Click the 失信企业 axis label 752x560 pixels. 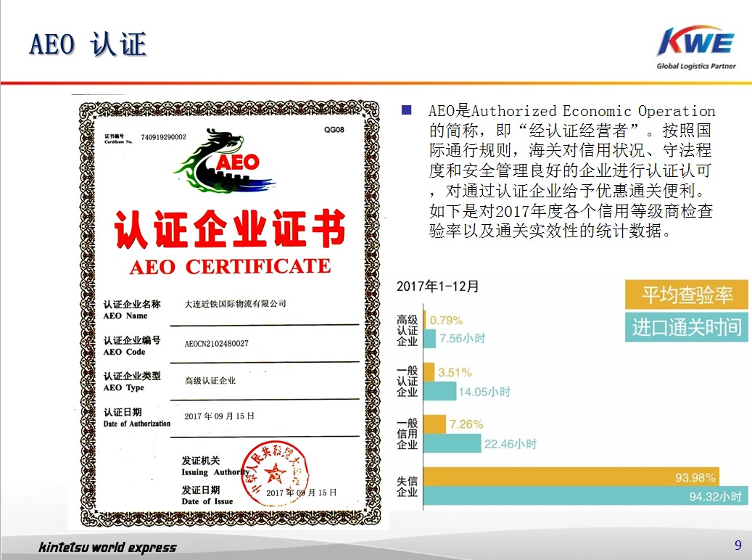point(407,487)
